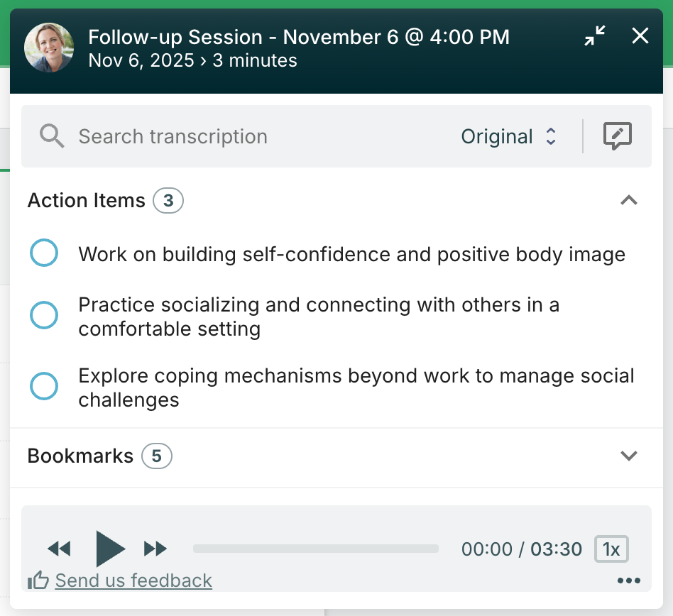Open the three-dot more options menu
The image size is (673, 616).
click(x=629, y=581)
